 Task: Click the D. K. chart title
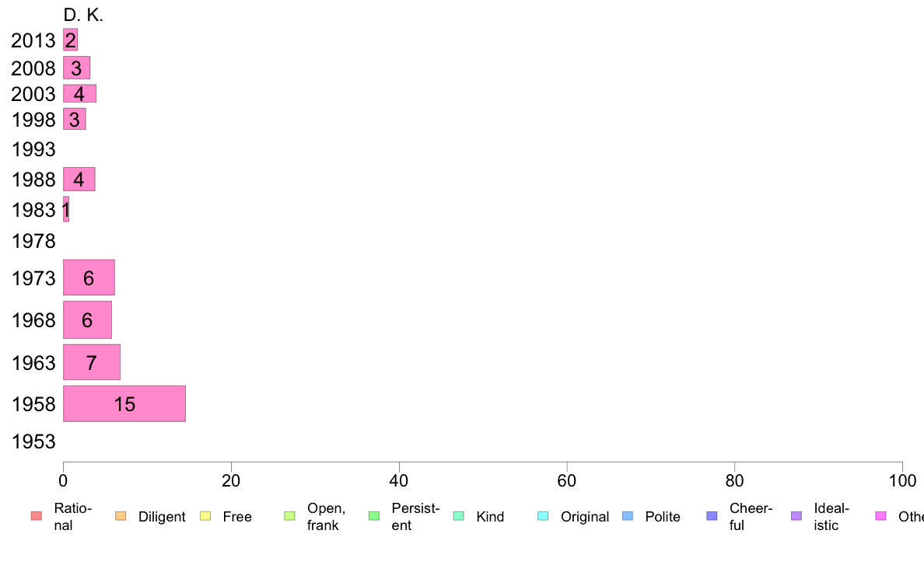[x=83, y=16]
